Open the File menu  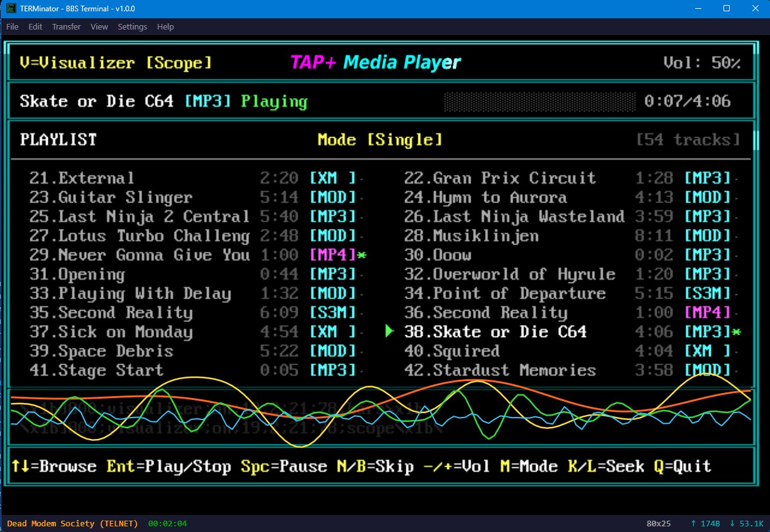[11, 26]
